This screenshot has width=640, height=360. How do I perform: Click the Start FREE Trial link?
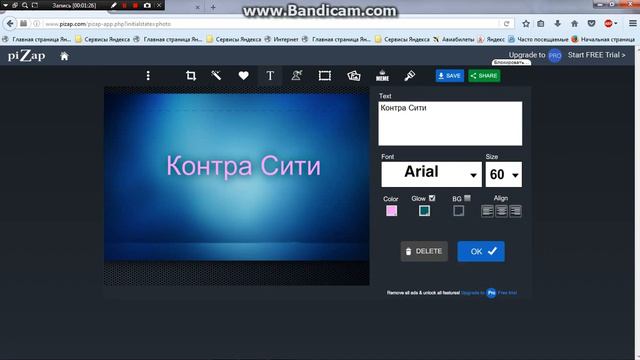[596, 55]
